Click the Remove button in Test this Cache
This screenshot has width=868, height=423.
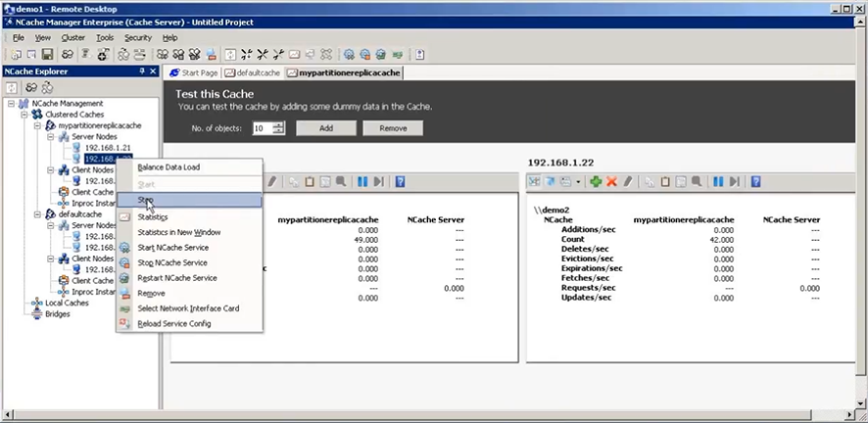click(x=393, y=128)
